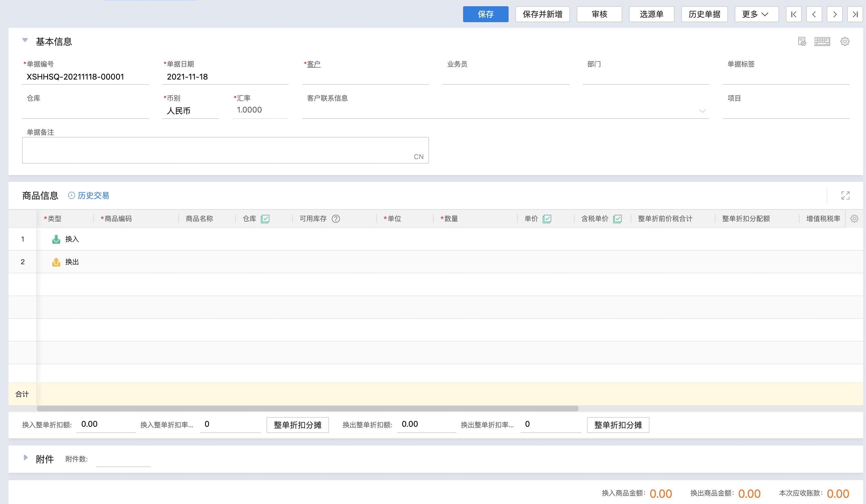Click the 保存 button
The width and height of the screenshot is (866, 504).
click(485, 14)
